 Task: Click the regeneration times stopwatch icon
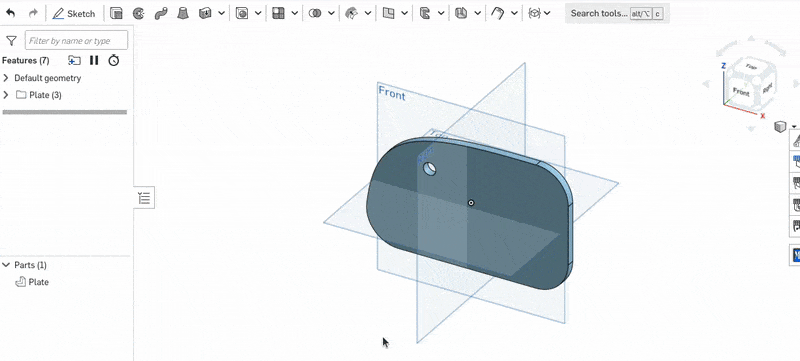(114, 61)
